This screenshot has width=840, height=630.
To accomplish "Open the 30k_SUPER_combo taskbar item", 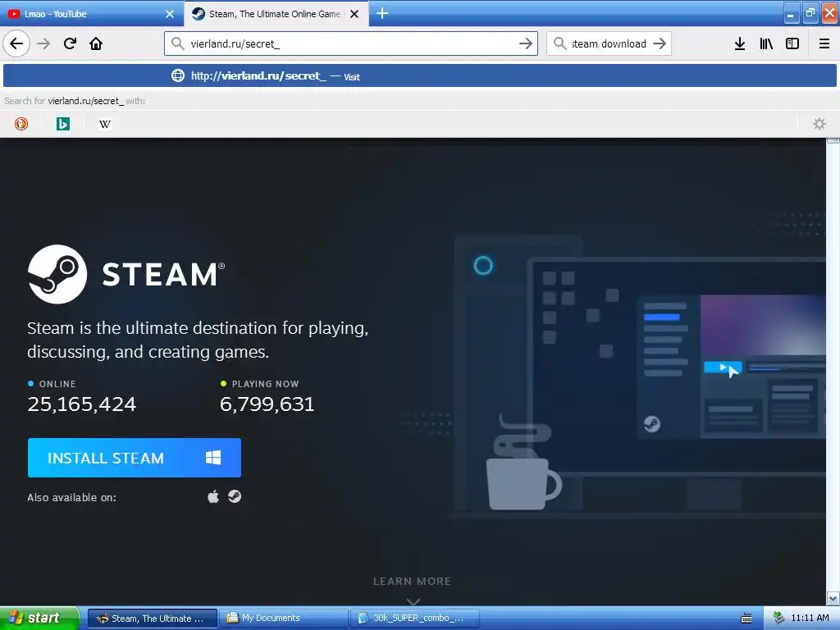I will (414, 619).
